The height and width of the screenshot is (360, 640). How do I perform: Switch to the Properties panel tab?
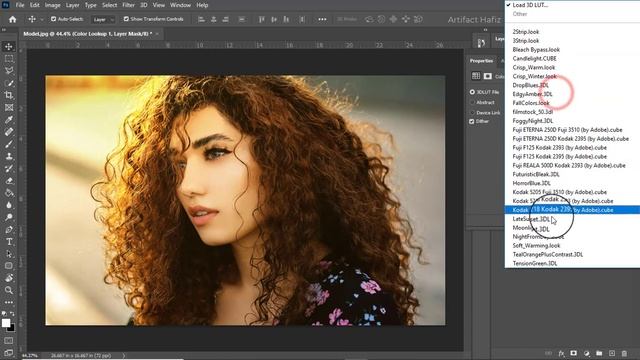481,61
